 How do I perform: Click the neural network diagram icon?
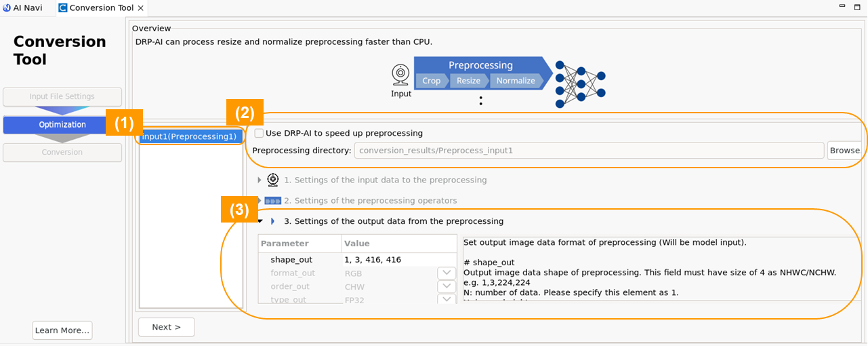tap(580, 84)
